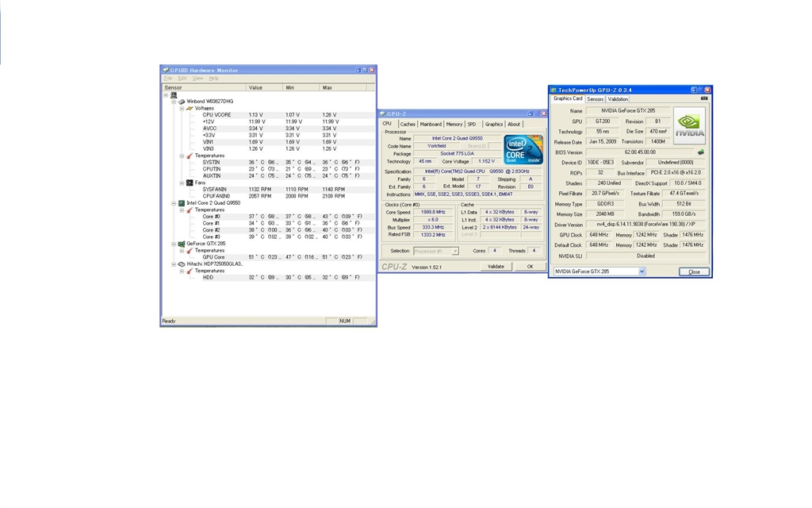Screen dimensions: 812x508
Task: Select the Graphics Card tab in GPU-Z
Action: pyautogui.click(x=568, y=98)
